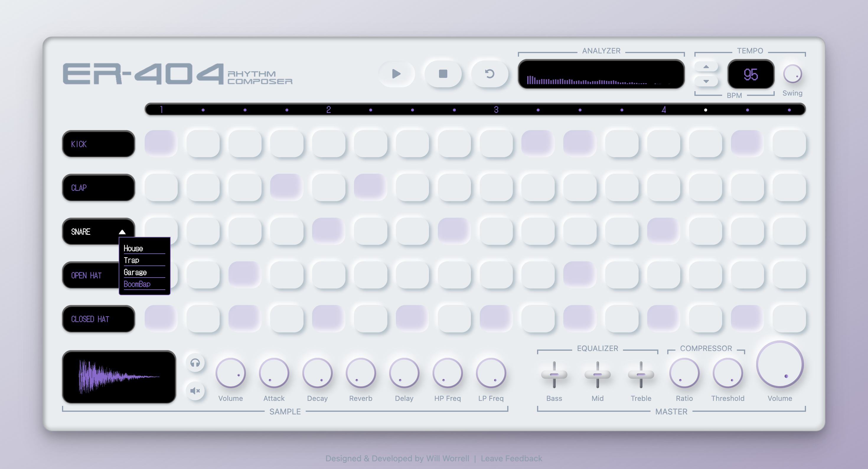This screenshot has width=868, height=469.
Task: Increase BPM with the up arrow
Action: [x=706, y=67]
